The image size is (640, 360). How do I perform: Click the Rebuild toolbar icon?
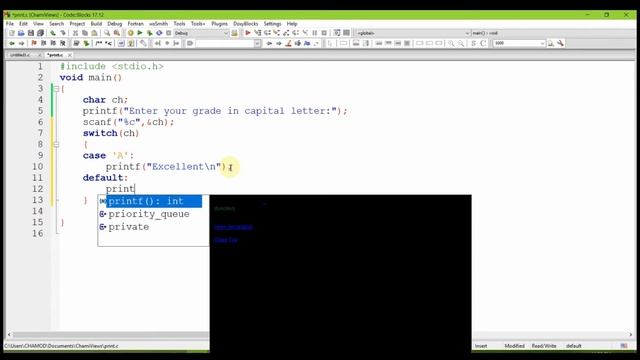159,33
